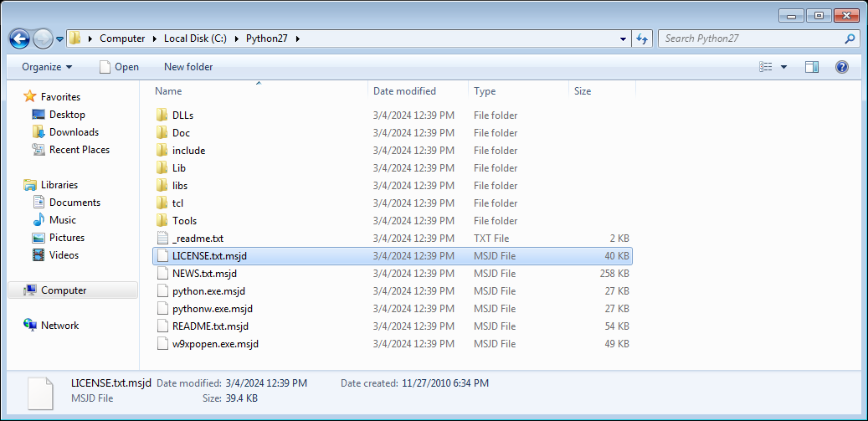The image size is (868, 421).
Task: Click the 54 KB size value
Action: click(617, 326)
